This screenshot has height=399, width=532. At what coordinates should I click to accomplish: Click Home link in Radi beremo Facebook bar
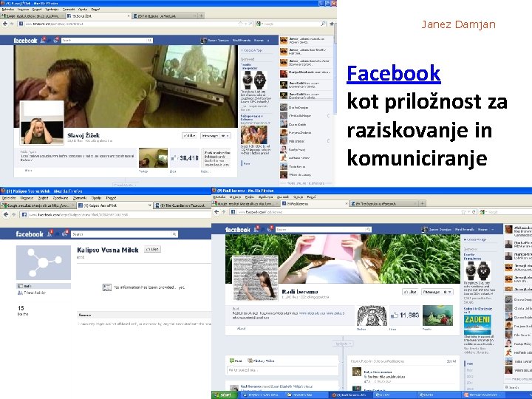pos(482,230)
